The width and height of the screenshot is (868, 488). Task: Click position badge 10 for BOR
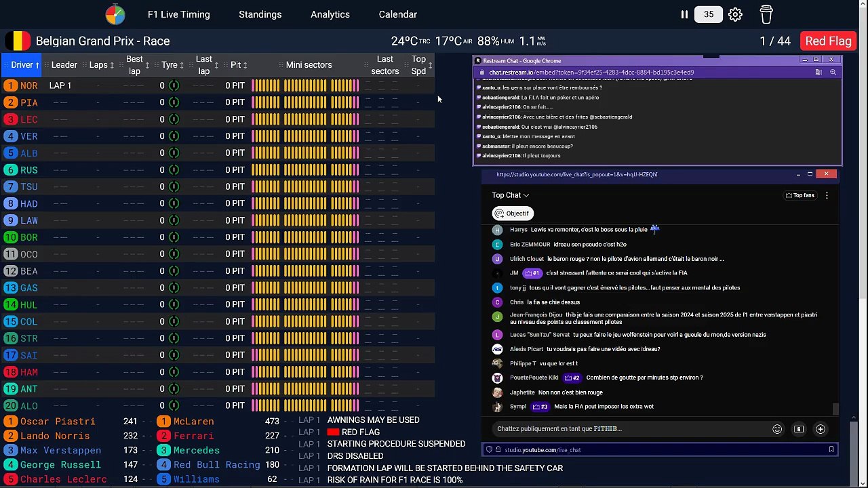[x=10, y=237]
